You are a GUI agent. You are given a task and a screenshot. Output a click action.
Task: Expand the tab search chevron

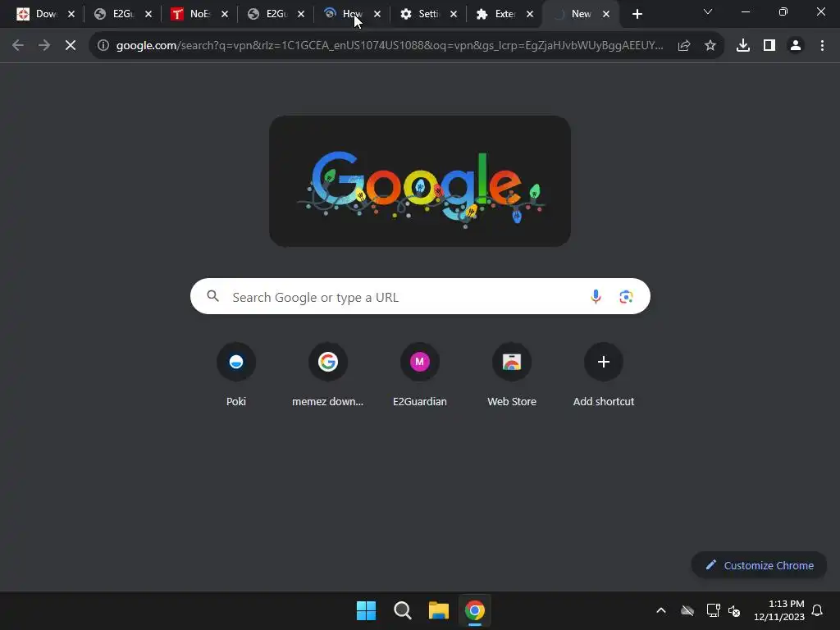coord(708,11)
